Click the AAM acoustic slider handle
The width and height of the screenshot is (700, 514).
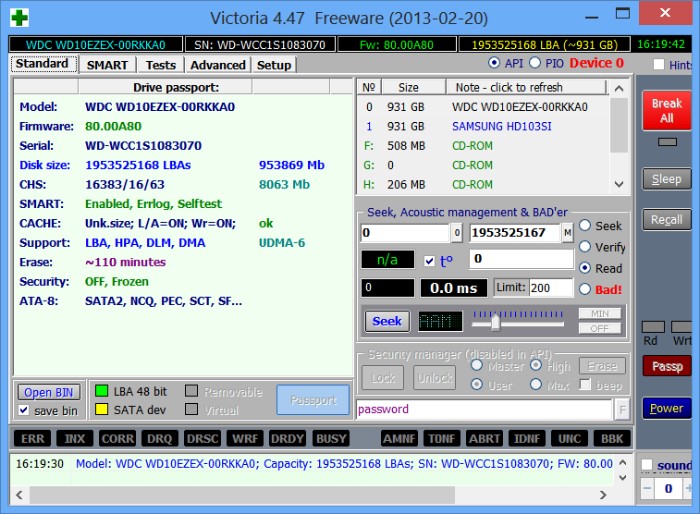click(x=495, y=322)
